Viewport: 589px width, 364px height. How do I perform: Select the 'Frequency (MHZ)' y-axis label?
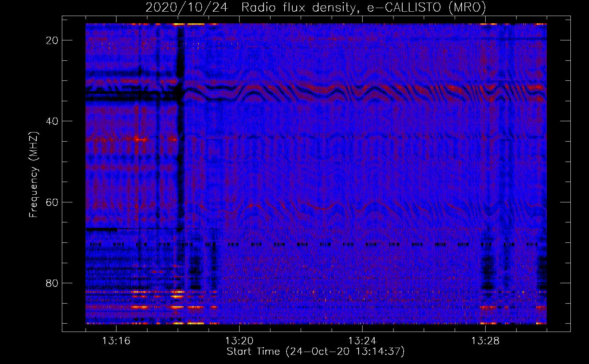tap(33, 175)
